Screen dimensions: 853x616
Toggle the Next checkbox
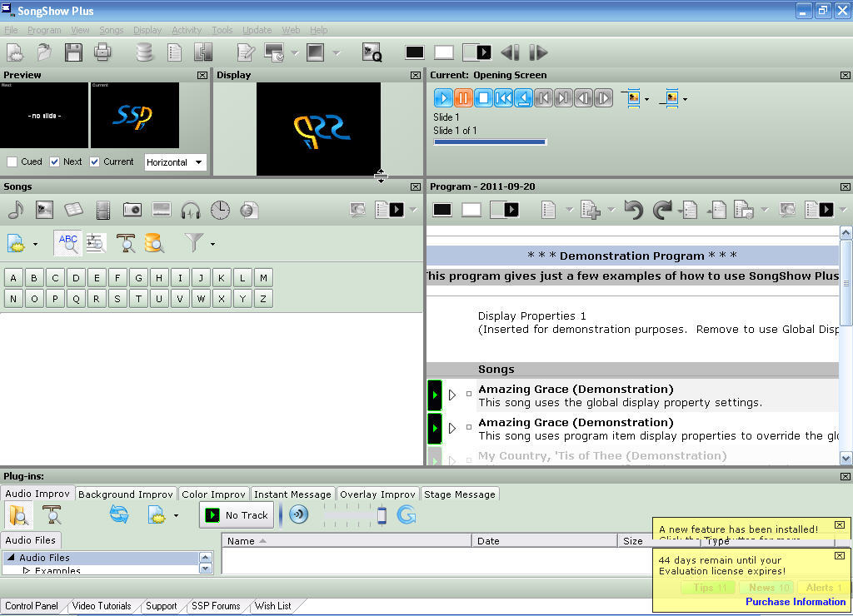[54, 162]
